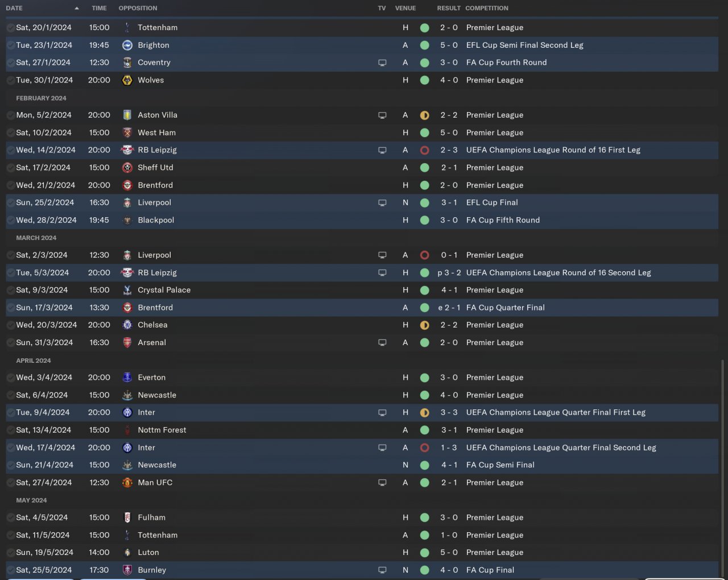The height and width of the screenshot is (580, 728).
Task: Open the 3 - 1 EFL Cup Final result
Action: click(449, 202)
